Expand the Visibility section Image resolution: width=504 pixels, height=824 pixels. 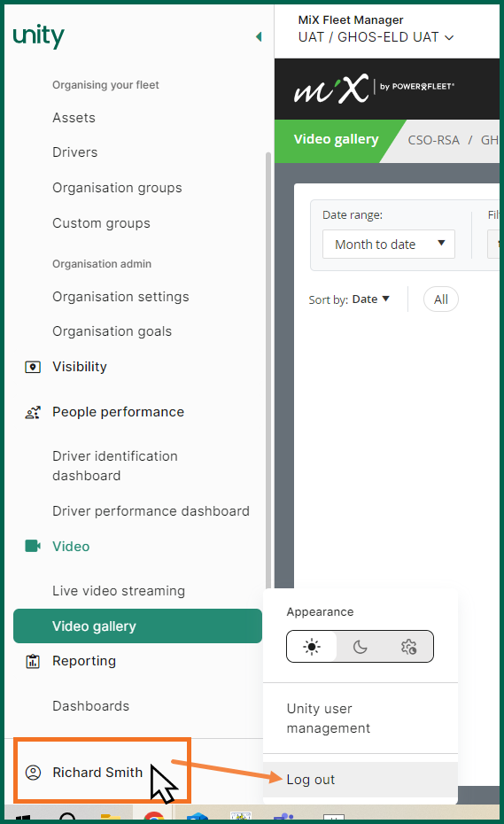point(80,367)
